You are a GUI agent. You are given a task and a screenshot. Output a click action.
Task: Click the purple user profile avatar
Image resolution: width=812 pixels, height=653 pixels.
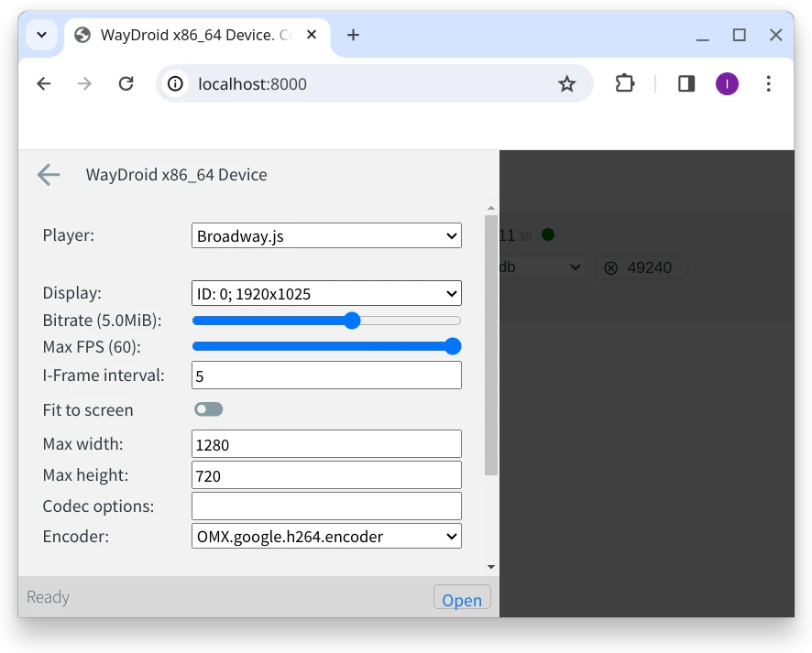[727, 84]
